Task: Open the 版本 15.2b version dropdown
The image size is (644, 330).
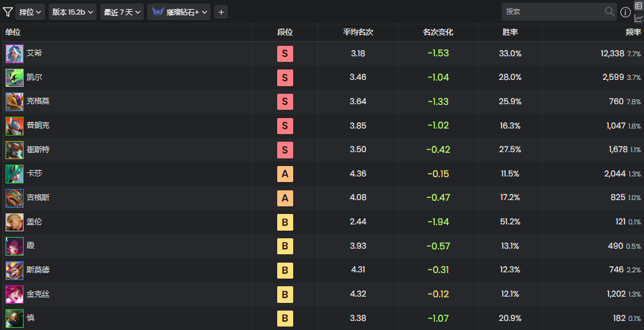Action: pyautogui.click(x=73, y=12)
